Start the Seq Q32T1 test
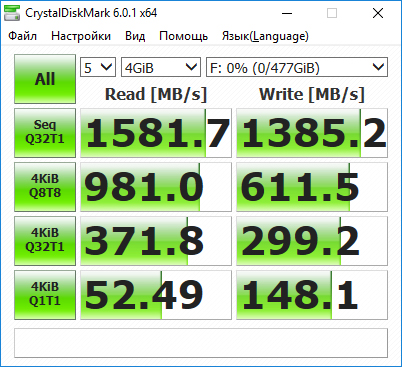Image resolution: width=402 pixels, height=367 pixels. [x=45, y=133]
